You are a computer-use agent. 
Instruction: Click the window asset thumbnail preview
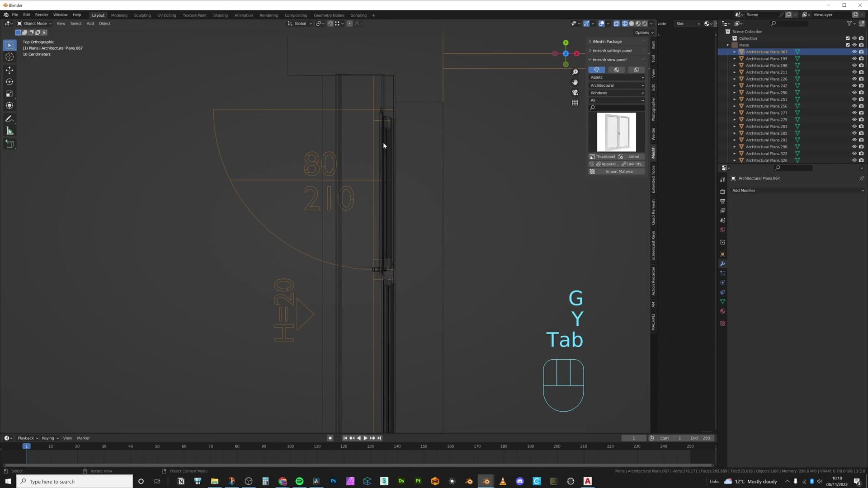pyautogui.click(x=617, y=132)
